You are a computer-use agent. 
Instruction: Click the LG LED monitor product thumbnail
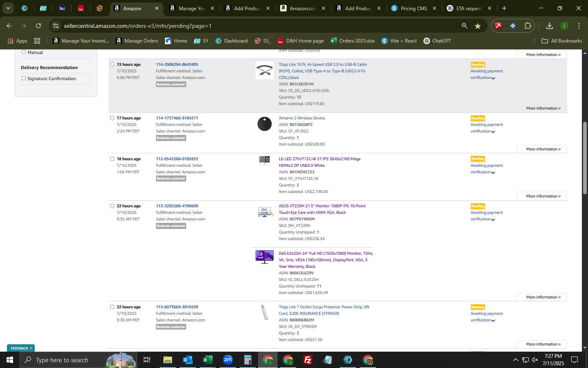pos(265,159)
